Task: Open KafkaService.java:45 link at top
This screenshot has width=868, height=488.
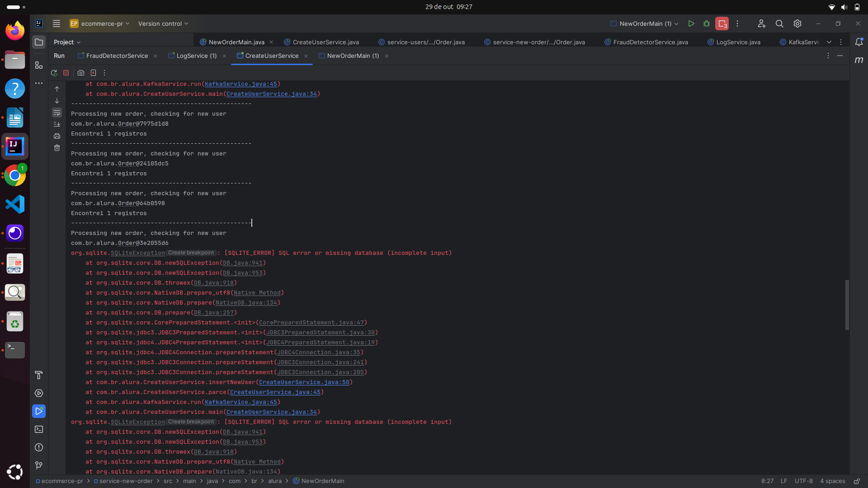Action: (241, 84)
